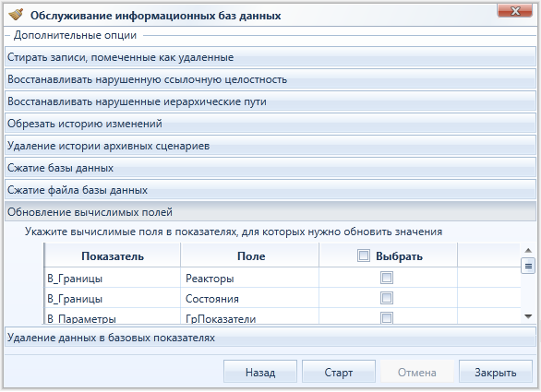Expand Стирать записи, помеченные как удаленные
Image resolution: width=541 pixels, height=392 pixels.
click(x=270, y=57)
